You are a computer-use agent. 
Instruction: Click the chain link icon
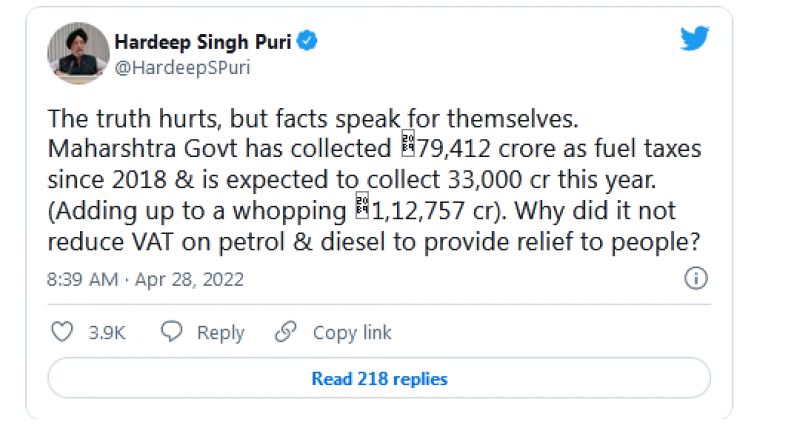pos(286,332)
